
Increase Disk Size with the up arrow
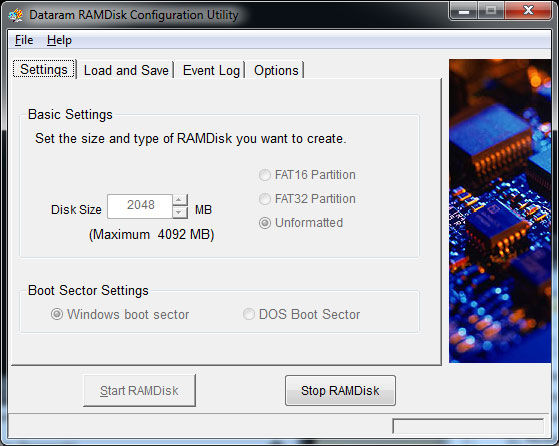tap(180, 200)
